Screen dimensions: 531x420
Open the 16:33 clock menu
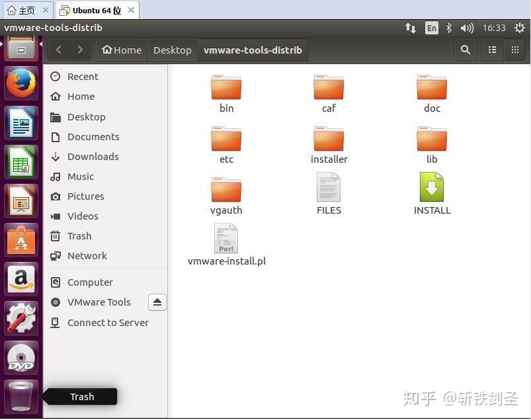pyautogui.click(x=494, y=28)
